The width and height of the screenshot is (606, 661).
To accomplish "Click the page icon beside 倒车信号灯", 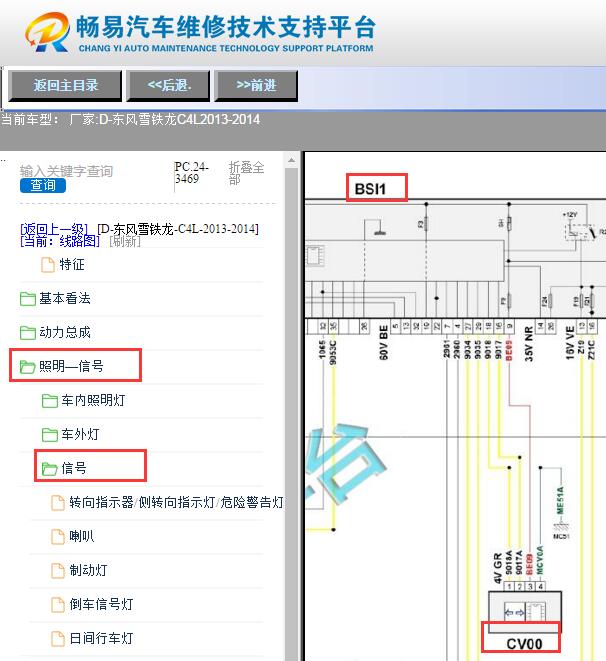I will point(58,605).
